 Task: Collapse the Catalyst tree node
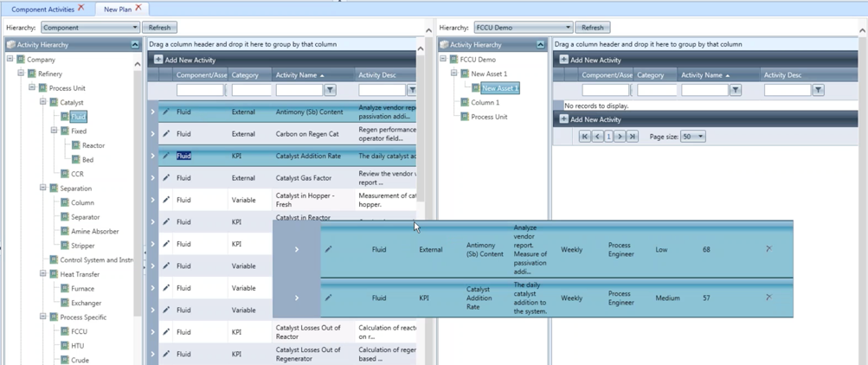(42, 102)
